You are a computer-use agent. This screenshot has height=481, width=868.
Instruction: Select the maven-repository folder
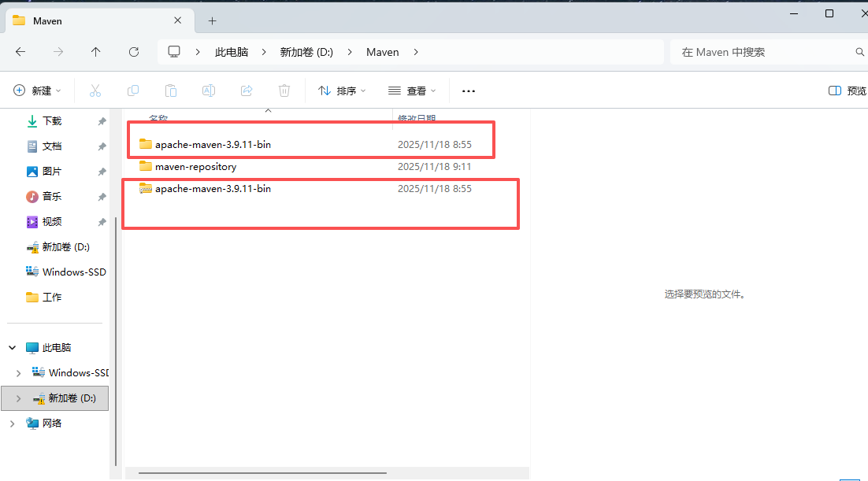coord(195,166)
